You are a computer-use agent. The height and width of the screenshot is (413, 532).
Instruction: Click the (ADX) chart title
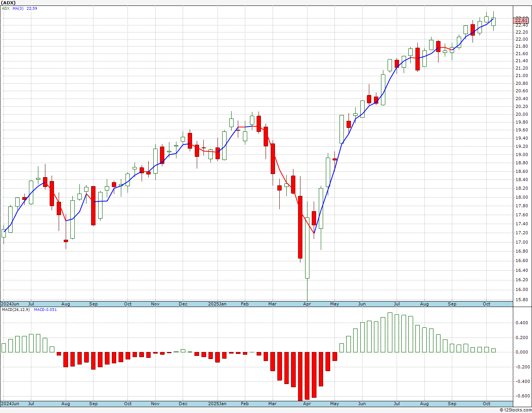pos(8,3)
